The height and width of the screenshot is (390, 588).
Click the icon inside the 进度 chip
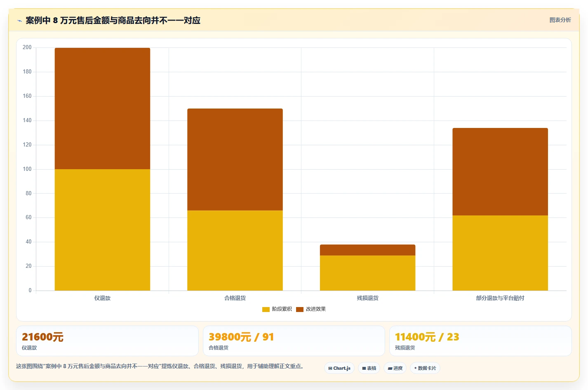[x=390, y=368]
